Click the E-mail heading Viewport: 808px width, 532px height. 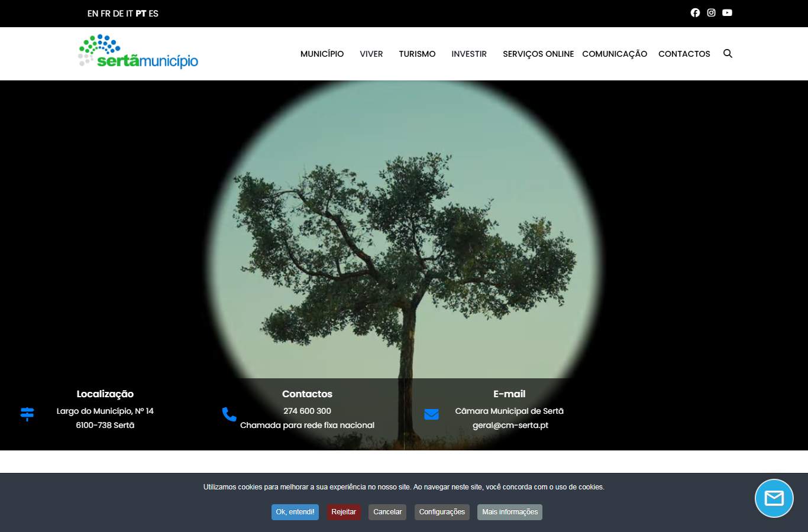pos(509,394)
